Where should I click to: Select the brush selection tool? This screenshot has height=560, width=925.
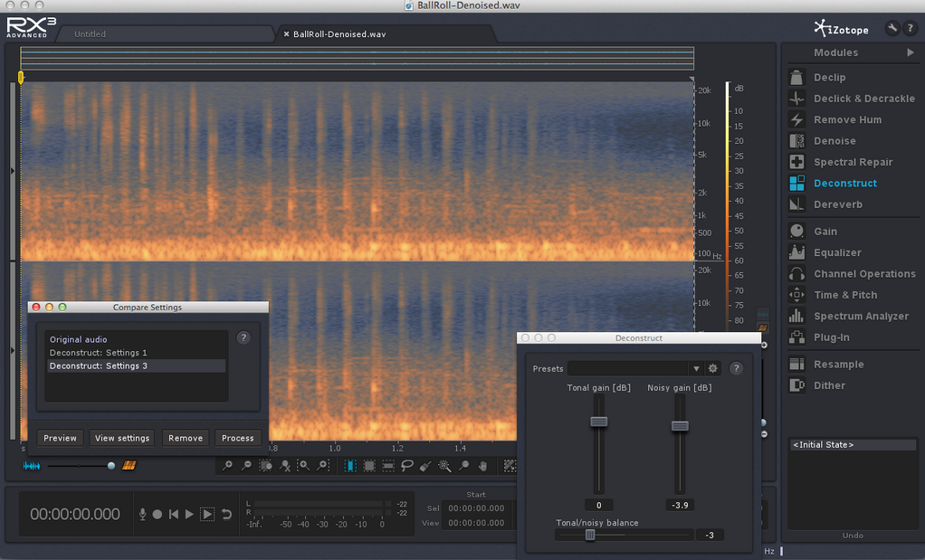pyautogui.click(x=425, y=466)
